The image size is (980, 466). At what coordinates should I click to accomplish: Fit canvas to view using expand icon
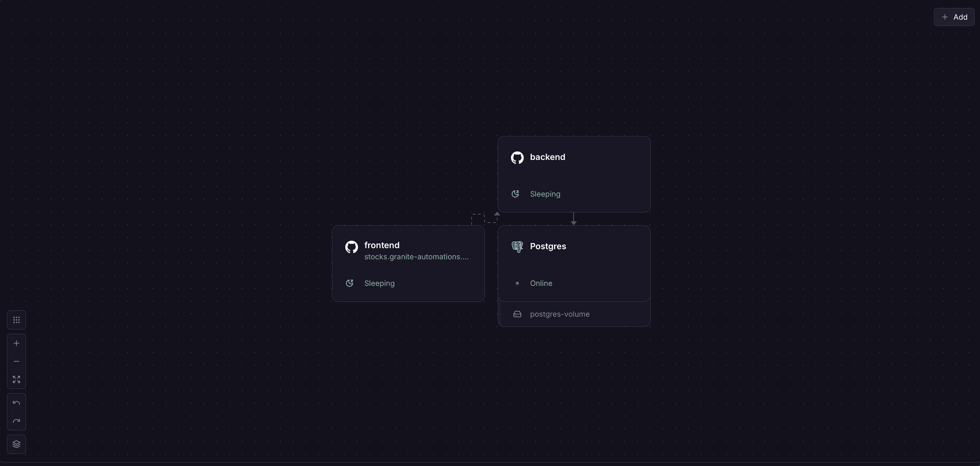coord(16,380)
